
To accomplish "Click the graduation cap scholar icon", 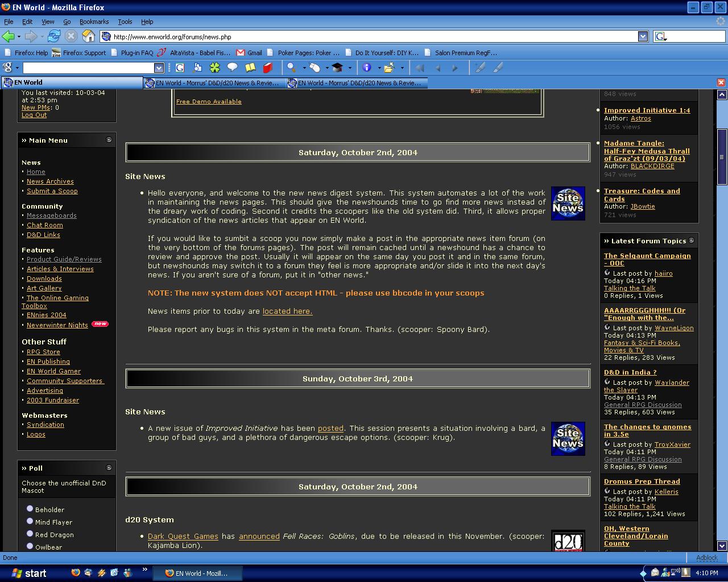I will (337, 68).
